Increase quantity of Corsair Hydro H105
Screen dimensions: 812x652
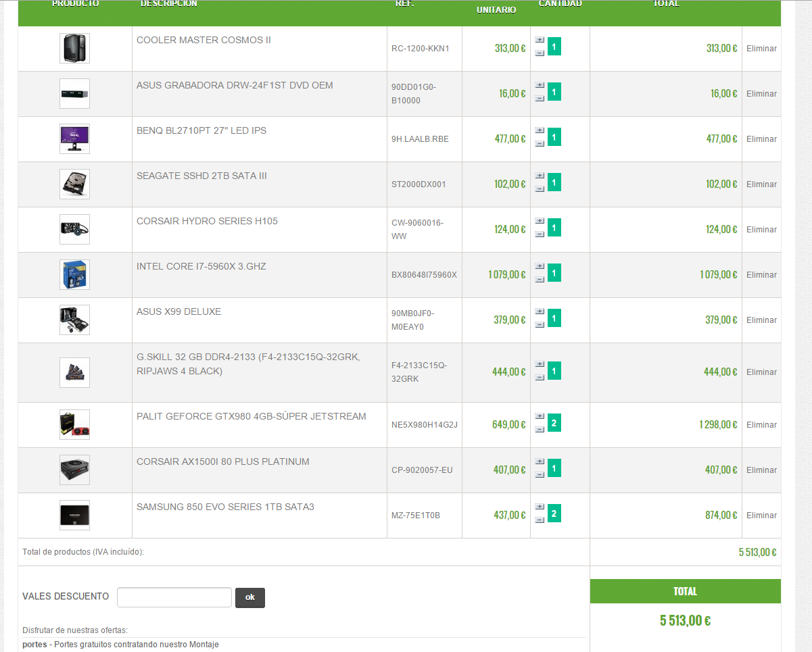click(x=540, y=220)
